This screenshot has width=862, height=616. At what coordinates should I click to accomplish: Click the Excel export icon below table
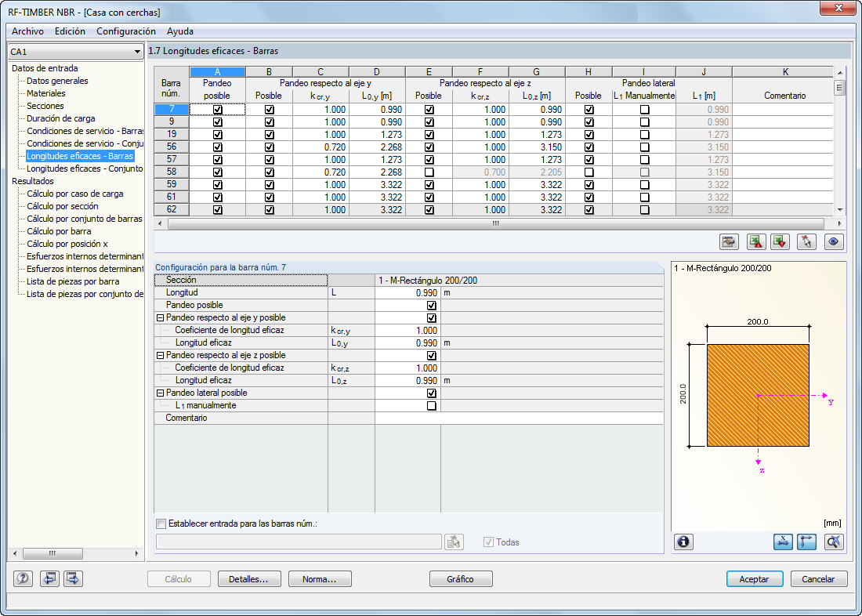point(756,242)
